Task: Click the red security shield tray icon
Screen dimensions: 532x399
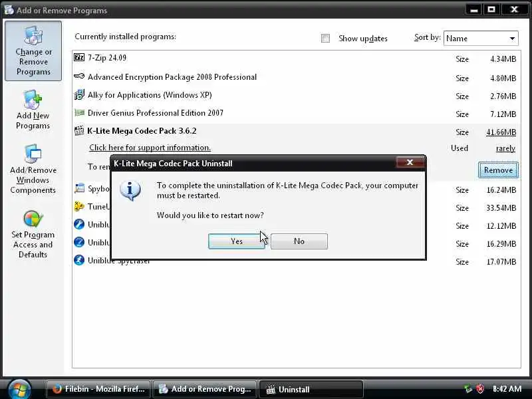Action: 480,388
